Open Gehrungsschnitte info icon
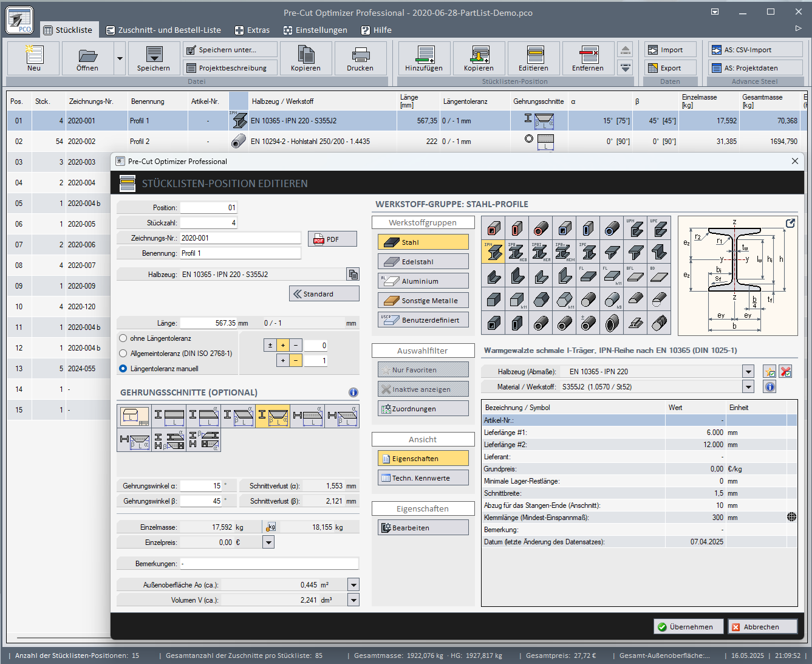Screen dimensions: 812x664 coord(353,392)
